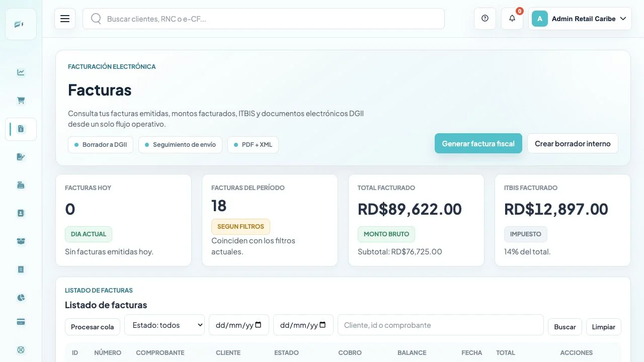Image resolution: width=644 pixels, height=362 pixels.
Task: Click the 'Borrador a DGII' chip
Action: pos(101,145)
